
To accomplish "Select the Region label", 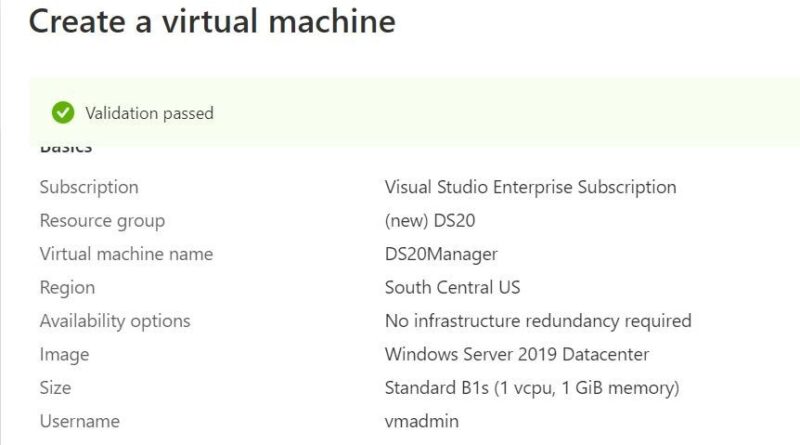I will (67, 288).
